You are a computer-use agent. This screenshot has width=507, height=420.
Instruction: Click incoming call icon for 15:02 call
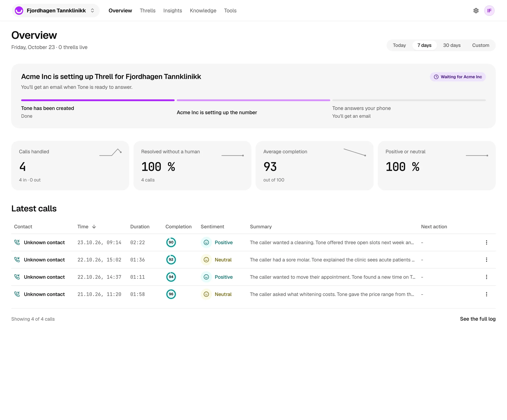click(x=17, y=260)
